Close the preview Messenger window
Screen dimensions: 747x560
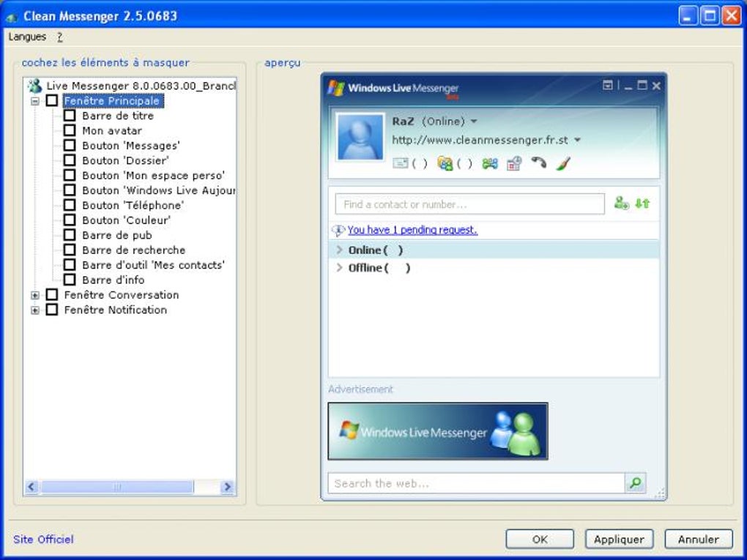(x=656, y=86)
